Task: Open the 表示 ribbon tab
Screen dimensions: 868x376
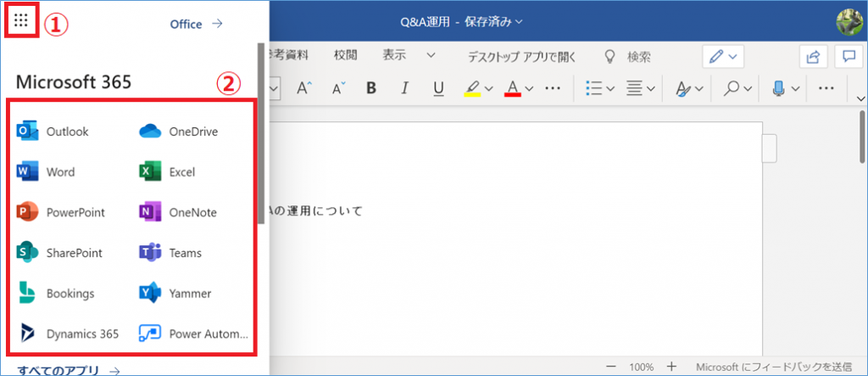Action: tap(394, 55)
